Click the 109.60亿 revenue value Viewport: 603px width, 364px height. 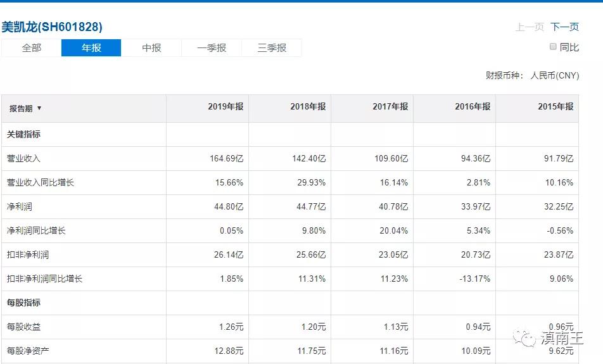click(391, 158)
